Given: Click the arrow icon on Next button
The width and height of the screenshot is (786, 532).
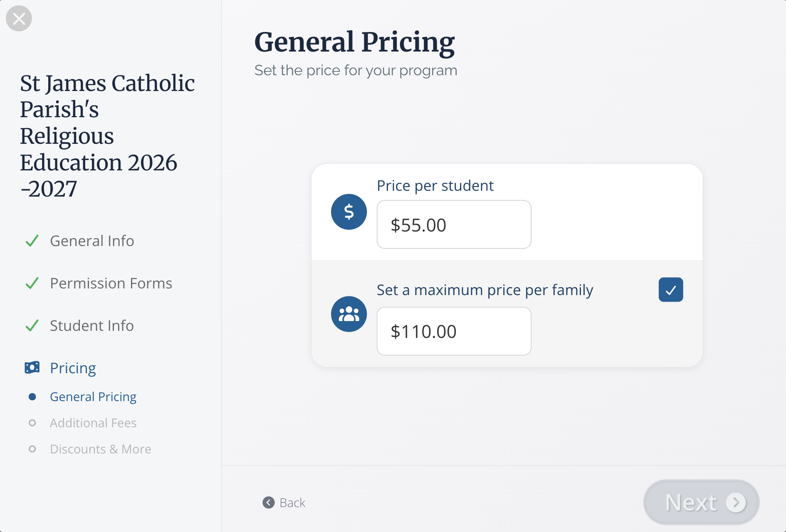Looking at the screenshot, I should coord(736,502).
